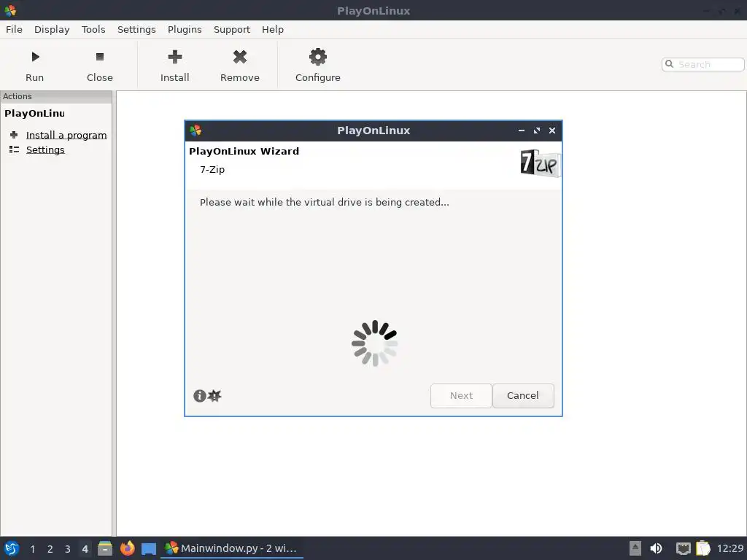The width and height of the screenshot is (747, 560).
Task: Open the Help menu
Action: click(x=273, y=29)
